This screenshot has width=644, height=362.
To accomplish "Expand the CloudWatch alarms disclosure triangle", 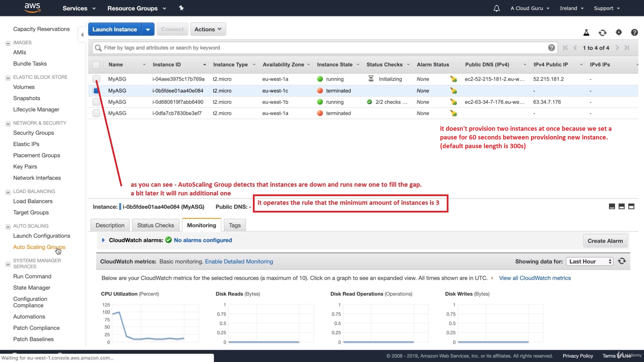I will click(x=103, y=240).
